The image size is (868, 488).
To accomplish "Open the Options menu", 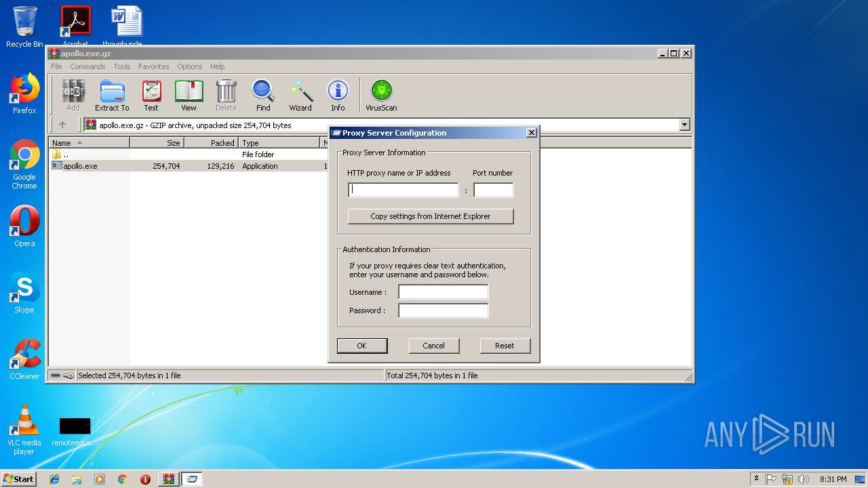I will [190, 66].
